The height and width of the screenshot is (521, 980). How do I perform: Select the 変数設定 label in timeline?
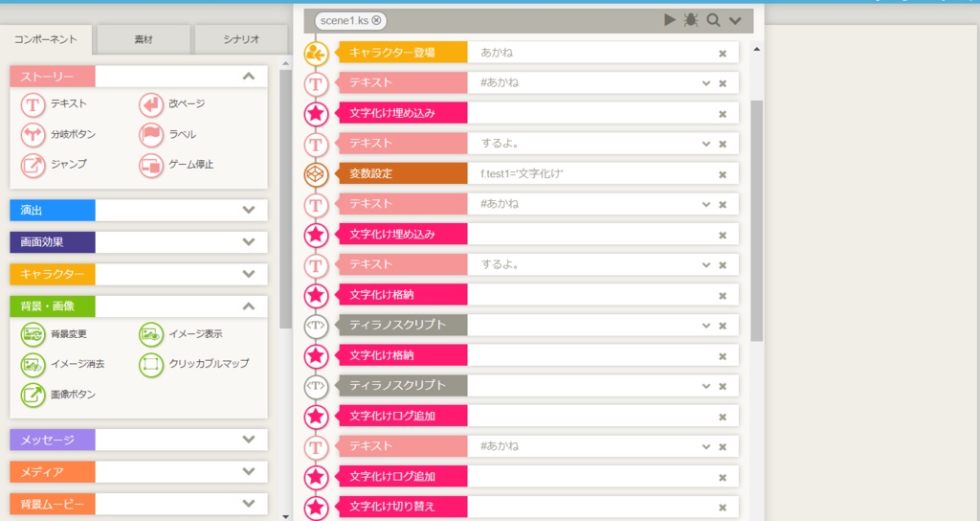(403, 174)
